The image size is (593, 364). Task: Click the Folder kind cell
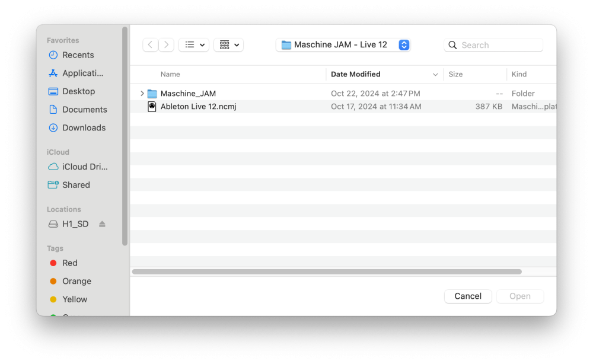point(523,93)
